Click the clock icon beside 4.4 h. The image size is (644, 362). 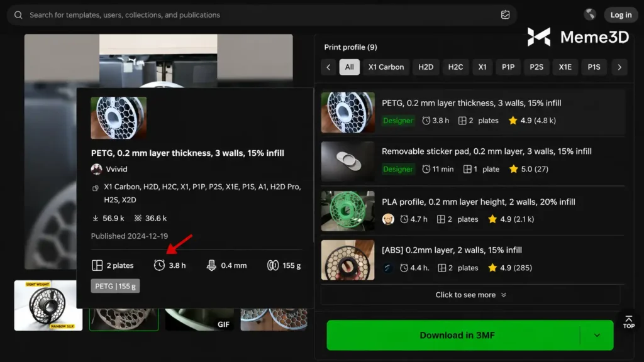pos(404,268)
